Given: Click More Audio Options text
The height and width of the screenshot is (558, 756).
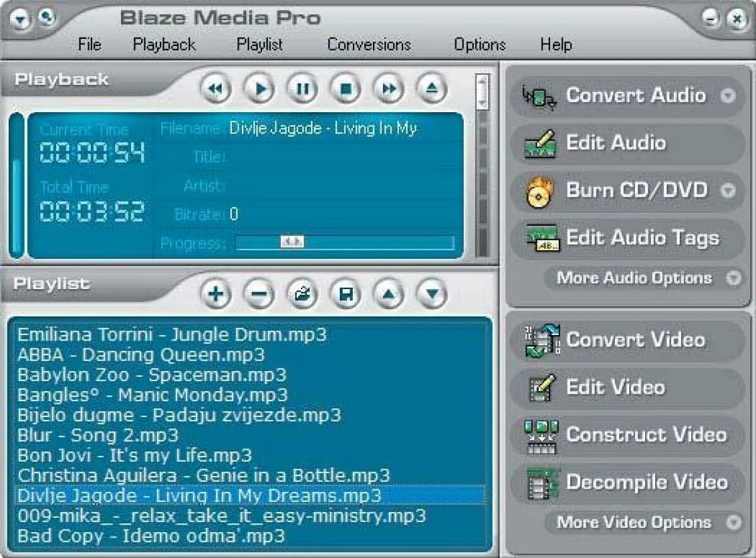Looking at the screenshot, I should [634, 278].
